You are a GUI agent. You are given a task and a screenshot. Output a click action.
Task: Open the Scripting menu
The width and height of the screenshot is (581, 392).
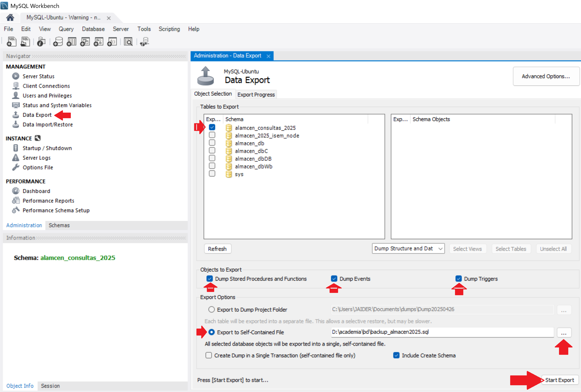(169, 29)
